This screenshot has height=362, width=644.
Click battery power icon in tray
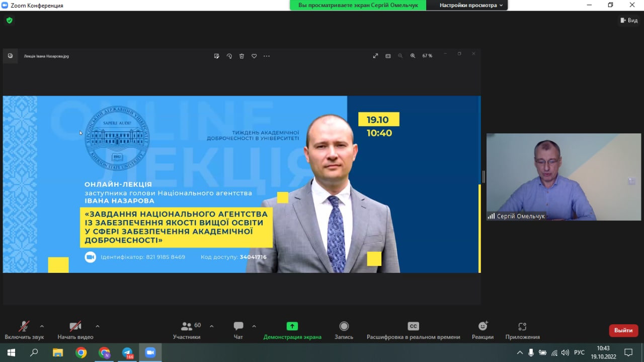542,352
